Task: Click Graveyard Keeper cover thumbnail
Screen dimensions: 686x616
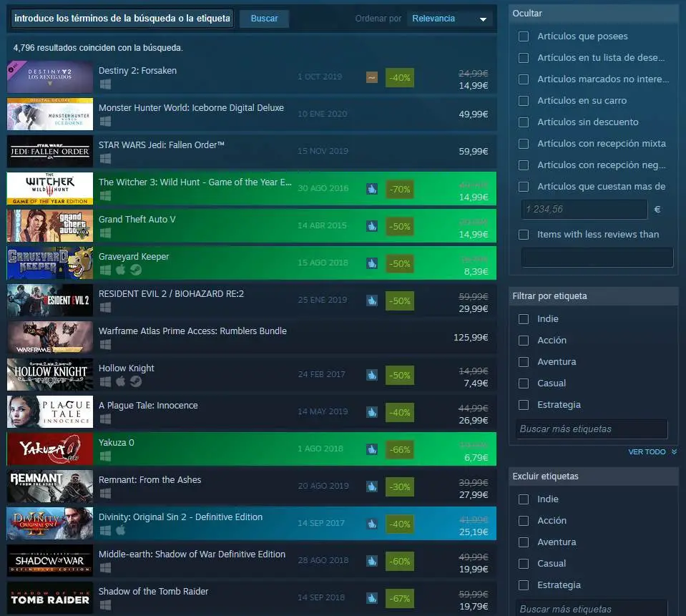Action: [50, 263]
